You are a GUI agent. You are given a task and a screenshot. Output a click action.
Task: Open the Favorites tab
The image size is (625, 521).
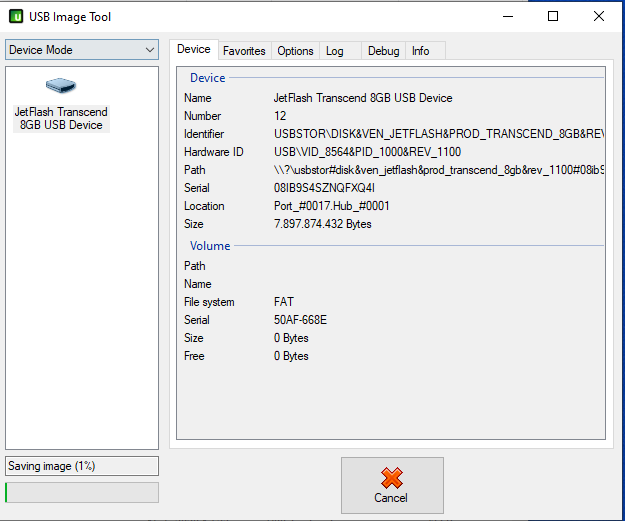pyautogui.click(x=244, y=51)
